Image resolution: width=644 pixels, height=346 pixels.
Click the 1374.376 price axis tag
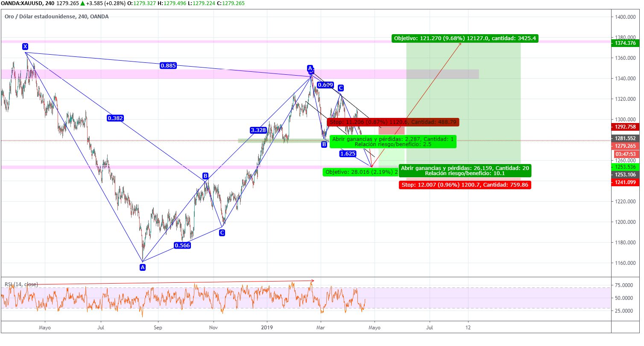pos(626,43)
